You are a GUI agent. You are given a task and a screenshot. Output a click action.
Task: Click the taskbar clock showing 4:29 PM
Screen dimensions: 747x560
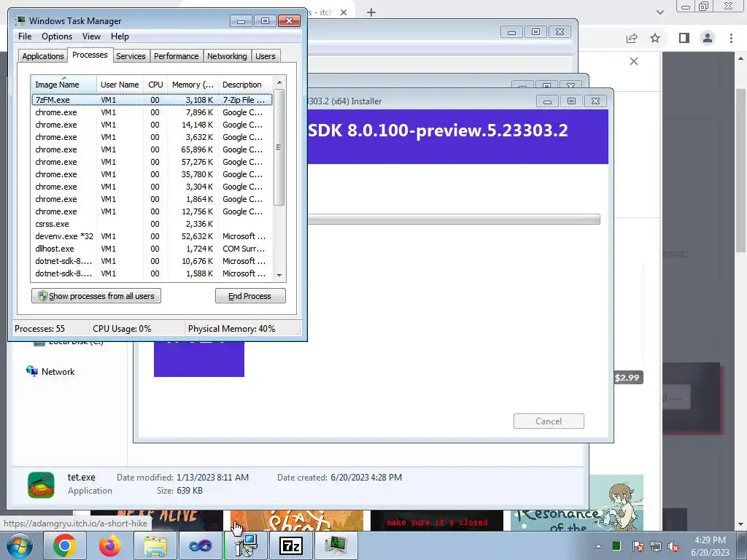(x=709, y=546)
